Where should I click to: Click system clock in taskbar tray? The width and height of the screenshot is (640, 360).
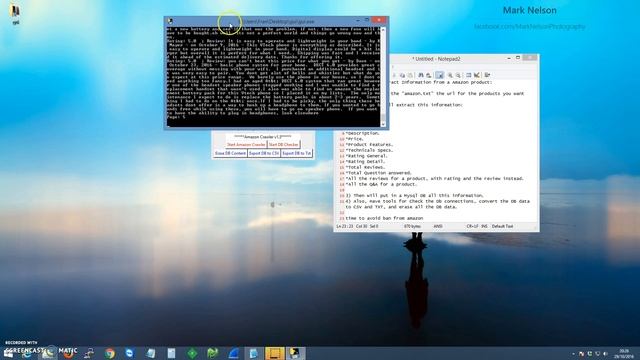(624, 353)
